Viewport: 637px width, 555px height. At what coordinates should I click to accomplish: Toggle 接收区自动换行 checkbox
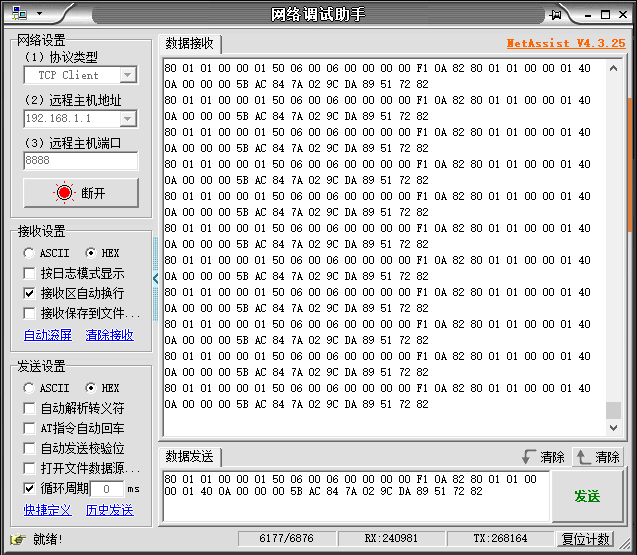point(29,293)
